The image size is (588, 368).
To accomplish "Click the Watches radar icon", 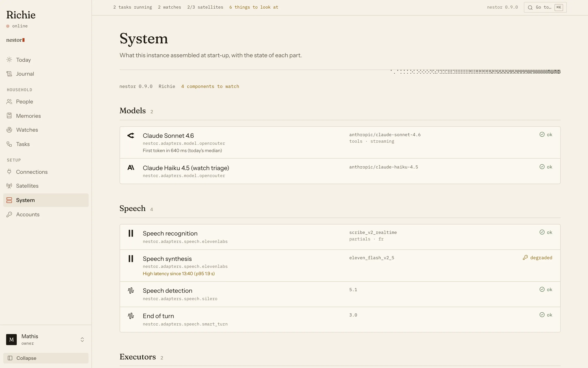I will point(9,130).
